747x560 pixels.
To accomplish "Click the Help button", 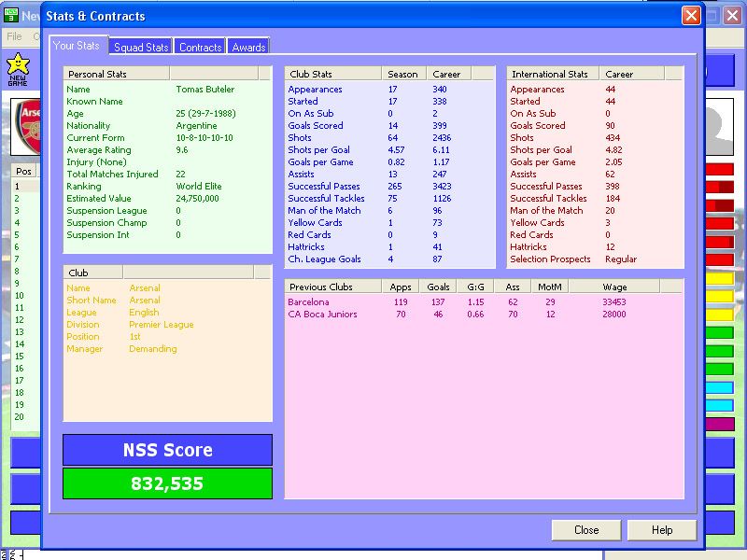I will (x=662, y=530).
